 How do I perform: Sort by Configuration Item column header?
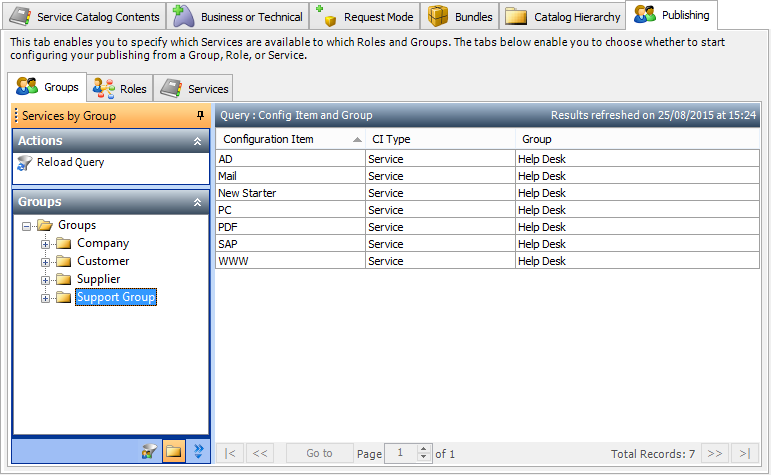290,139
